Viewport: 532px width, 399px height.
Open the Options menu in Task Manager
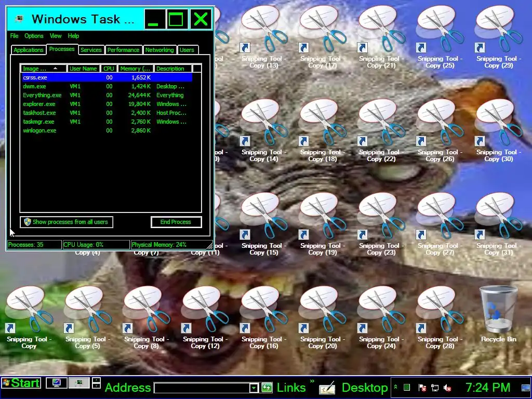pos(34,36)
